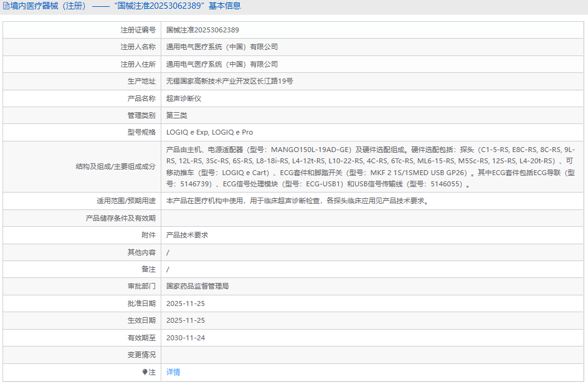Click the 注册人住所 value cell
This screenshot has height=387, width=588.
click(222, 64)
